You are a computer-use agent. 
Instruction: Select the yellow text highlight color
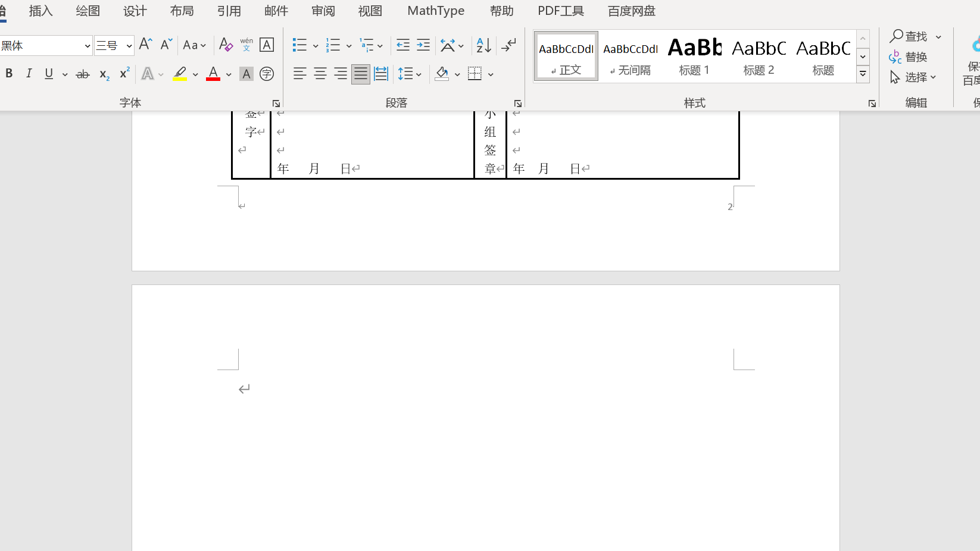180,73
